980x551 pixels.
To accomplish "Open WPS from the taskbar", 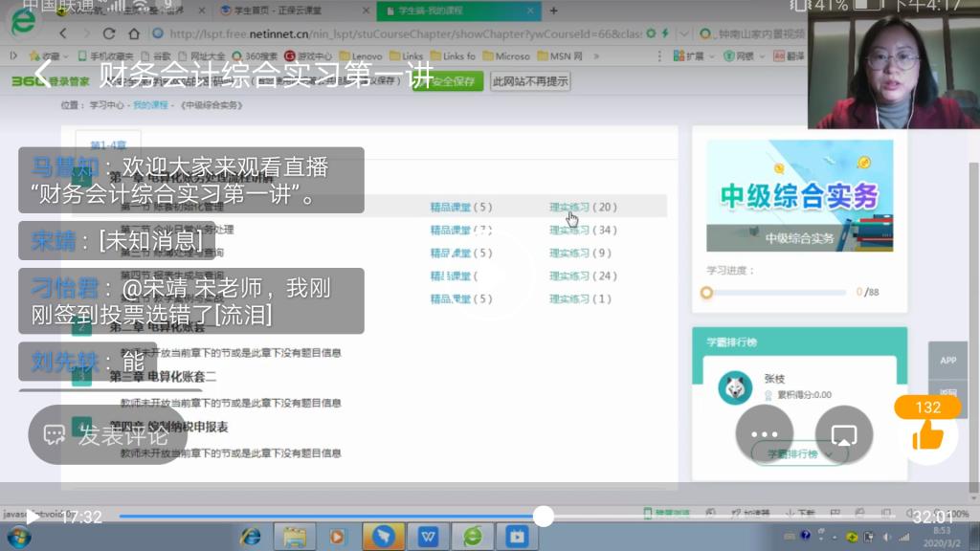I will click(x=428, y=536).
